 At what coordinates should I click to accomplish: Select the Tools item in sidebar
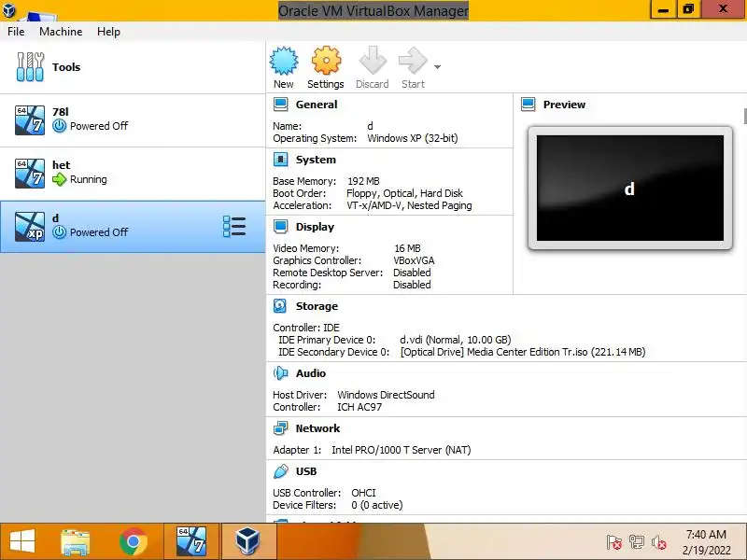[133, 67]
